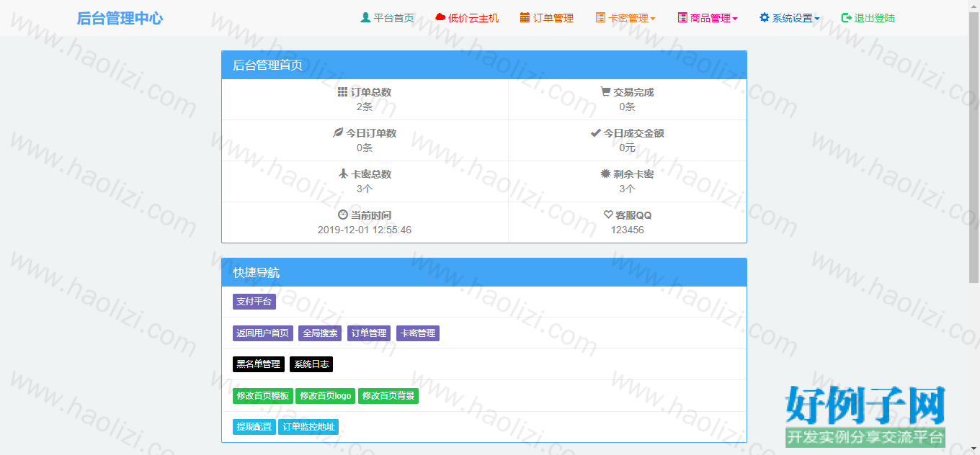Click the purple 订单管理 quick button
This screenshot has height=455, width=980.
point(369,333)
